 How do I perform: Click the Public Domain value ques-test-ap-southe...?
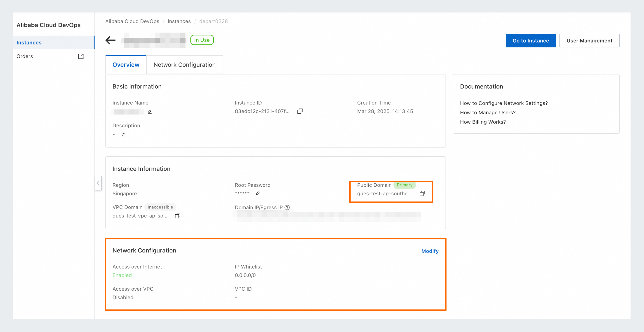pyautogui.click(x=384, y=194)
